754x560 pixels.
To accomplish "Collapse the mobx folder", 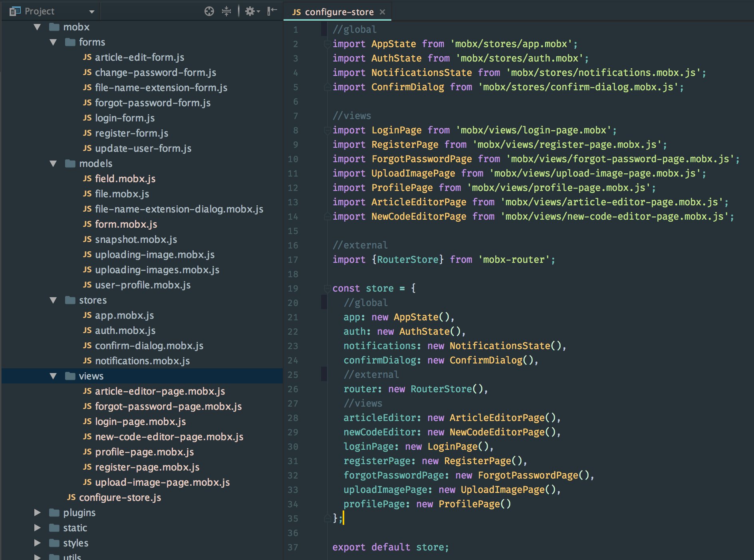I will click(38, 27).
